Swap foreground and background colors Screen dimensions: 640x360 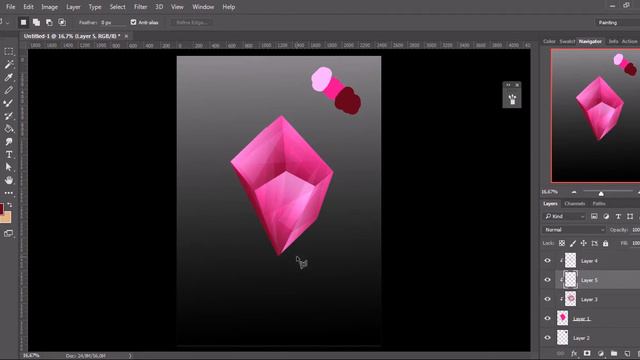[x=10, y=204]
